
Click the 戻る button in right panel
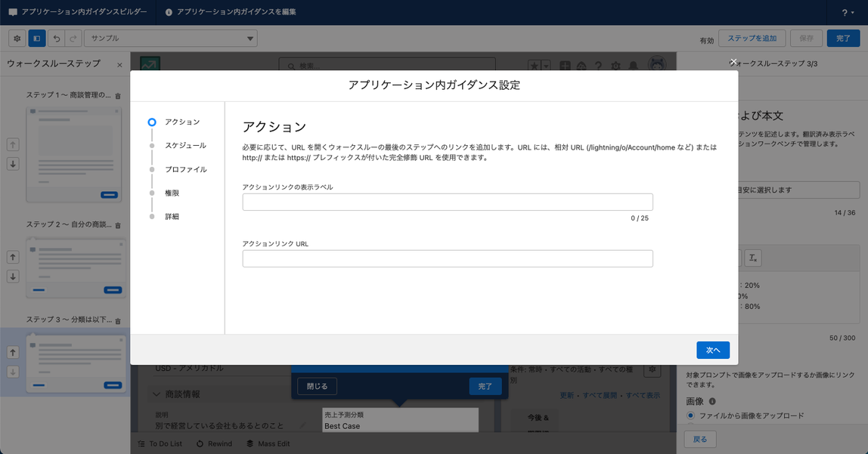tap(699, 439)
